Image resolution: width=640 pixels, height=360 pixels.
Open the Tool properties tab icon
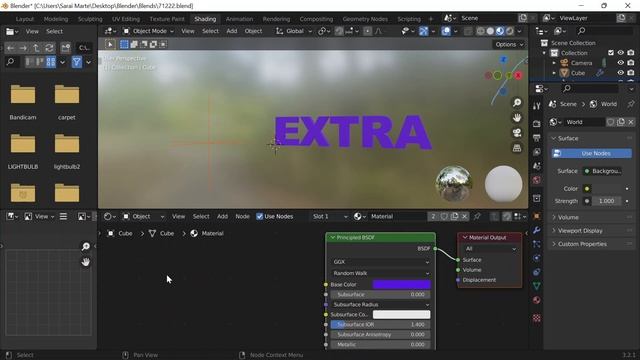point(537,106)
